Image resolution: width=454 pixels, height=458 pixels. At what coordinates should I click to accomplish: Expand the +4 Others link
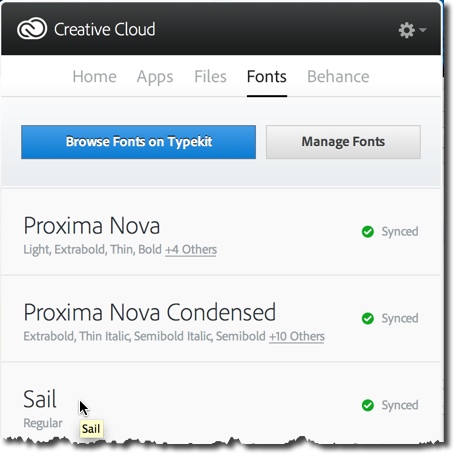(x=191, y=249)
